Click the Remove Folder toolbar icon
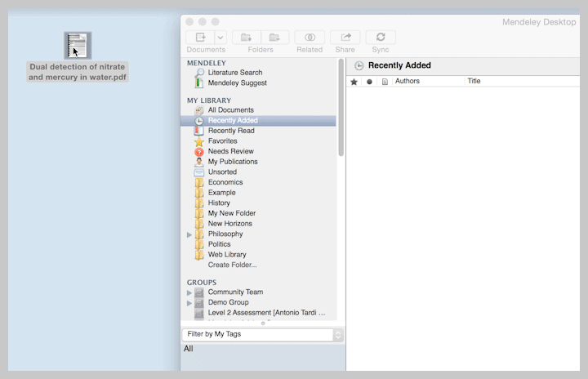 pyautogui.click(x=274, y=37)
